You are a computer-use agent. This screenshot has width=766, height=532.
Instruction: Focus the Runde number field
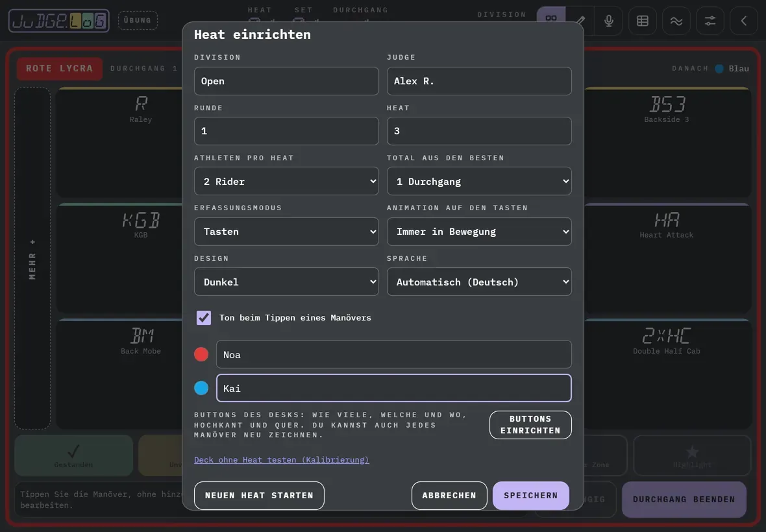tap(286, 131)
